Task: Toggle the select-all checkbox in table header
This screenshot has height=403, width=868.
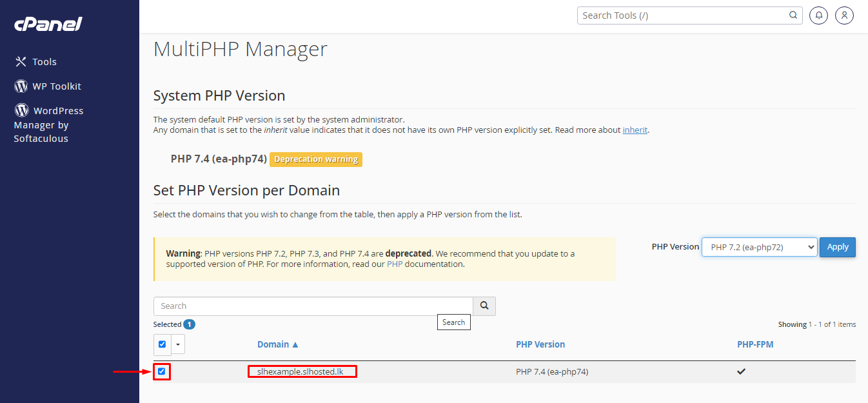Action: (162, 344)
